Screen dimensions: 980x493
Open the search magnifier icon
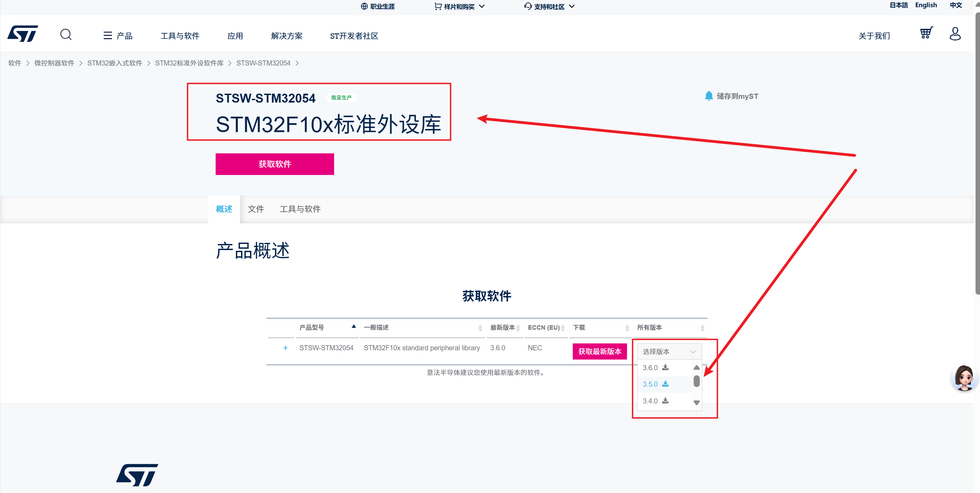pyautogui.click(x=66, y=35)
